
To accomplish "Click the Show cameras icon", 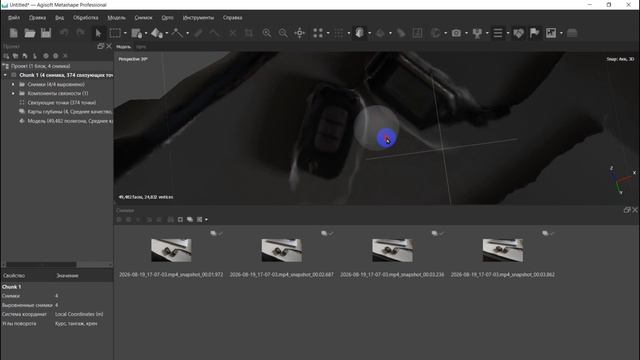I will click(x=456, y=33).
